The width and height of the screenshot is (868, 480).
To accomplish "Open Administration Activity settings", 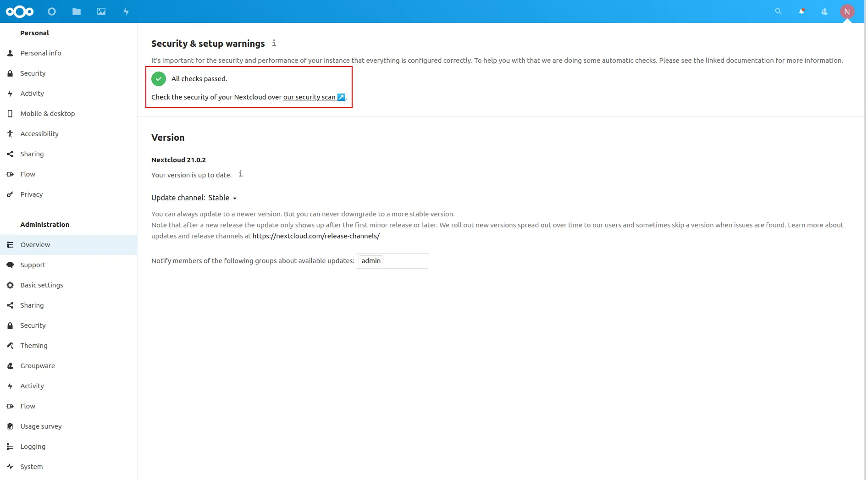I will [69, 386].
